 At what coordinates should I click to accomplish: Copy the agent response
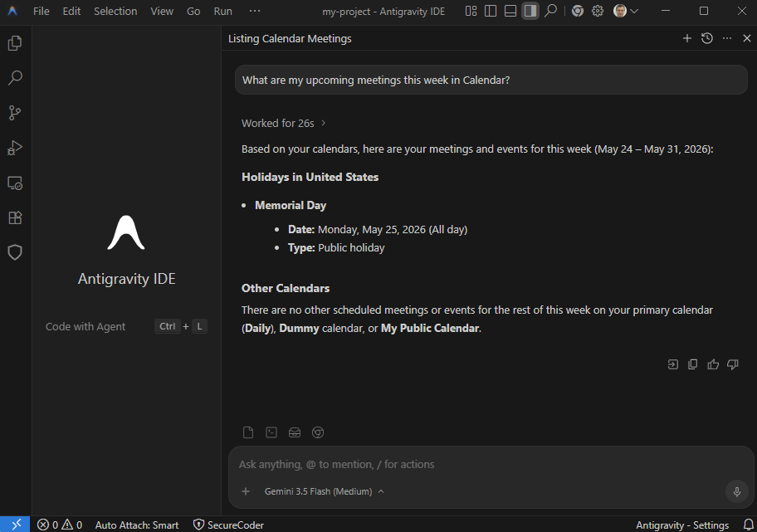point(693,364)
